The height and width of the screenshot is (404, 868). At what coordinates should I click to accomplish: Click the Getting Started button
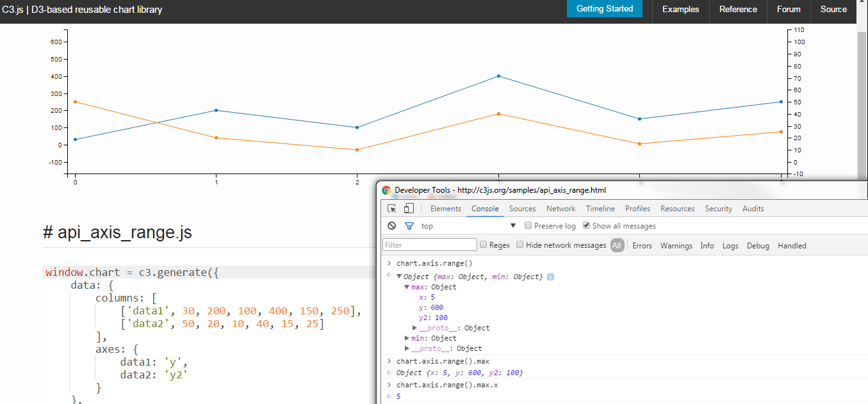pyautogui.click(x=605, y=9)
